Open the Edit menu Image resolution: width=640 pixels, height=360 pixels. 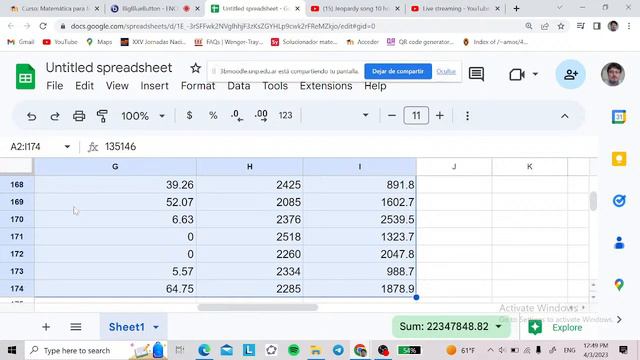[84, 86]
